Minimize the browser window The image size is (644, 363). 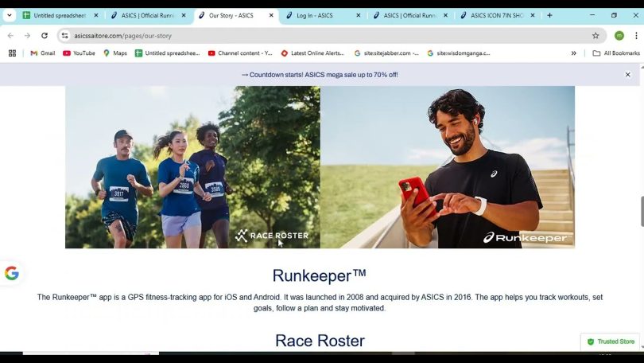592,15
